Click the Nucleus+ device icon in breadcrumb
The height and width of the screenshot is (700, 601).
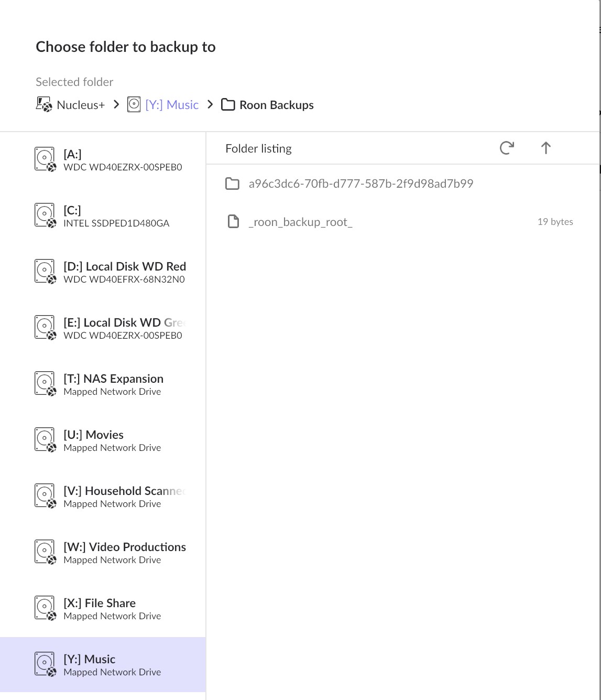44,105
